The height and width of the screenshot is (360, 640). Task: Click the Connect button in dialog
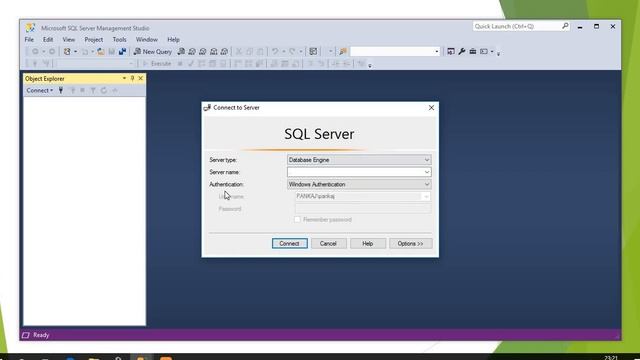tap(289, 243)
